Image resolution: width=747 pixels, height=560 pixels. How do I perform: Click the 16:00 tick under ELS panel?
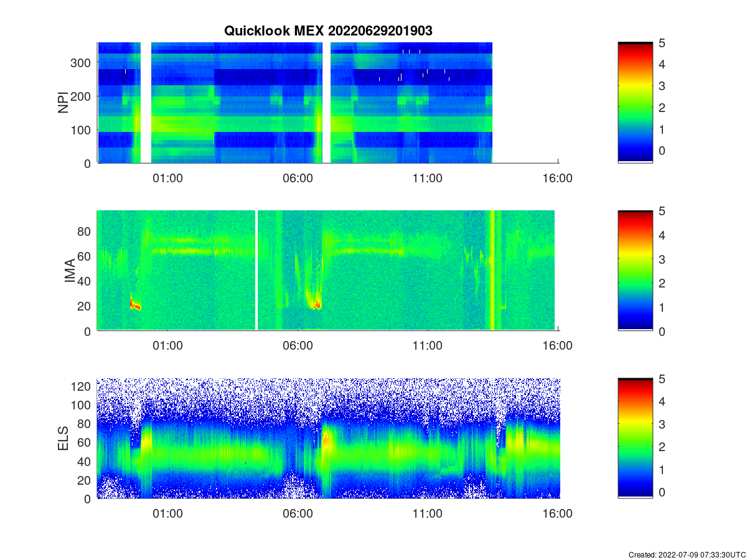(558, 514)
